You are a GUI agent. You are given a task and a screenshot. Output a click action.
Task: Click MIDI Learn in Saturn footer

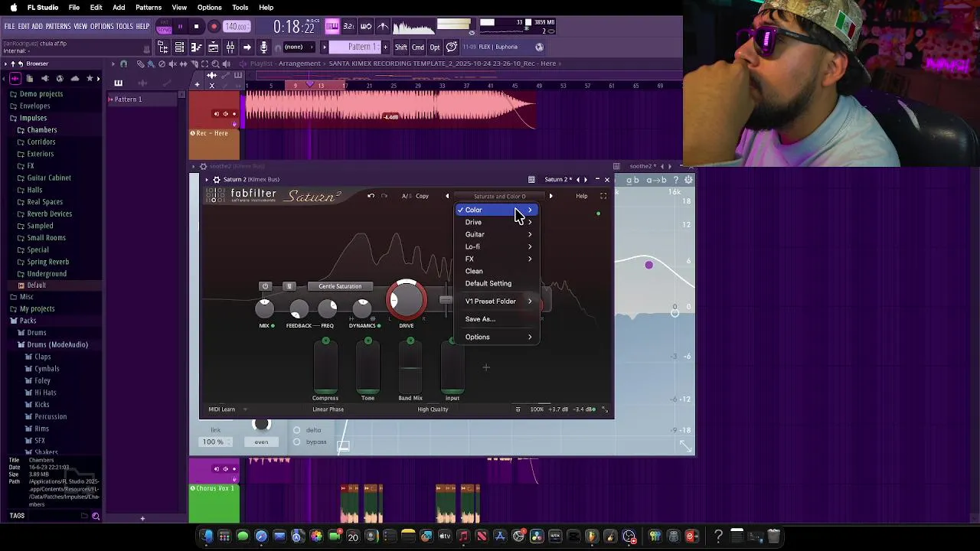(x=222, y=409)
